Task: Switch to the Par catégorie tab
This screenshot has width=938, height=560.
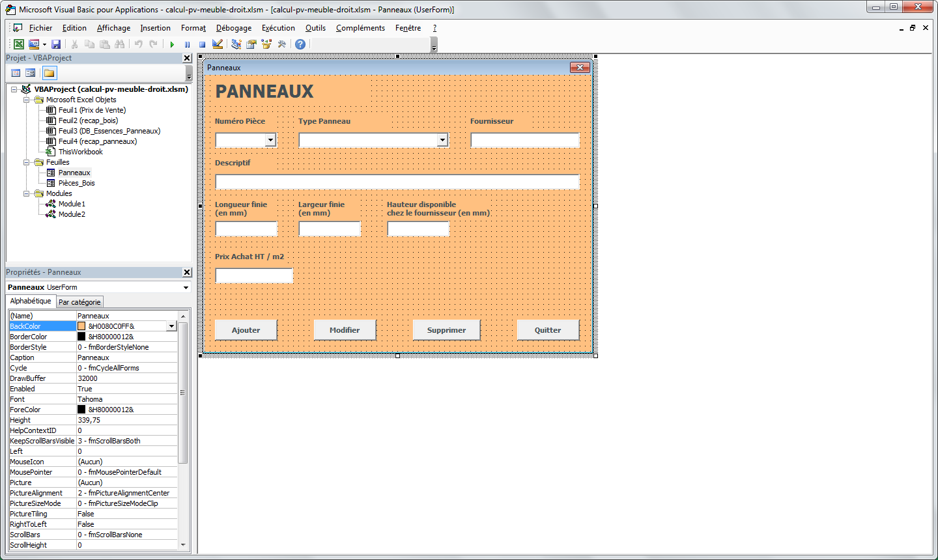Action: tap(79, 301)
